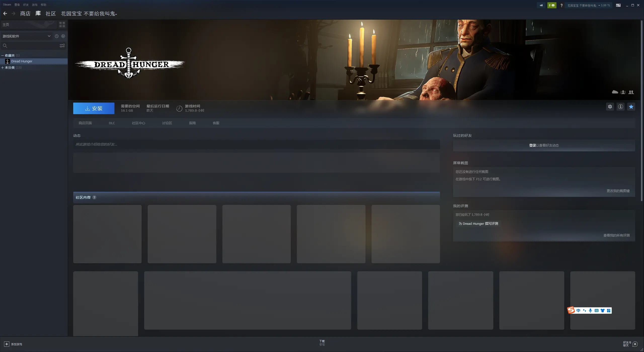Click the playtime clock icon
Image resolution: width=644 pixels, height=352 pixels.
tap(179, 108)
